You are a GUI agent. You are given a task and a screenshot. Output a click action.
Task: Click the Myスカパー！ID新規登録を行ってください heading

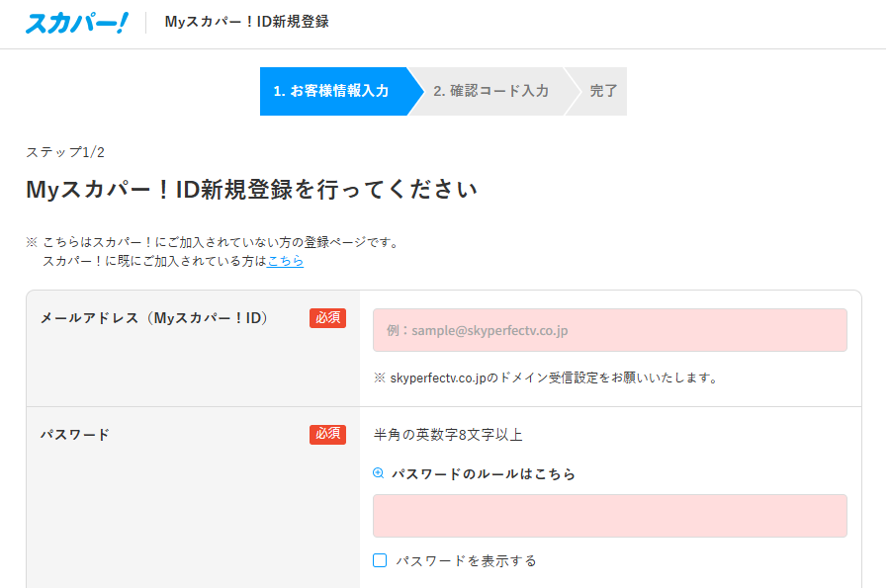point(252,189)
